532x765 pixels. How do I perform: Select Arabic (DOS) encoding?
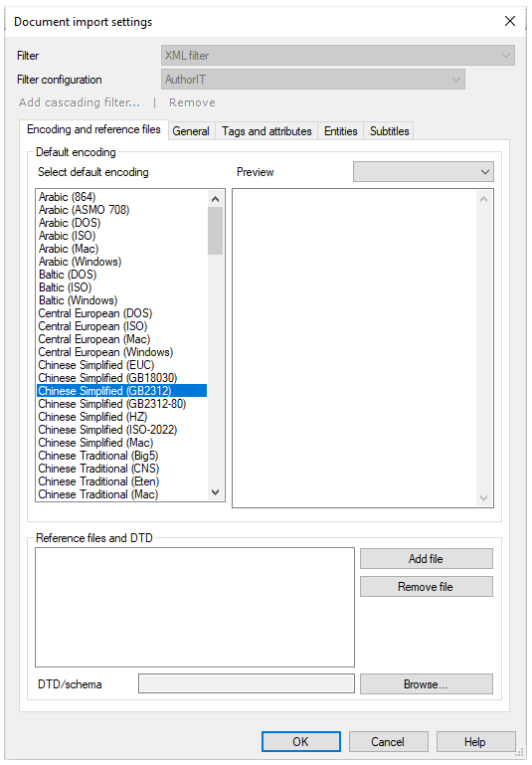click(122, 223)
